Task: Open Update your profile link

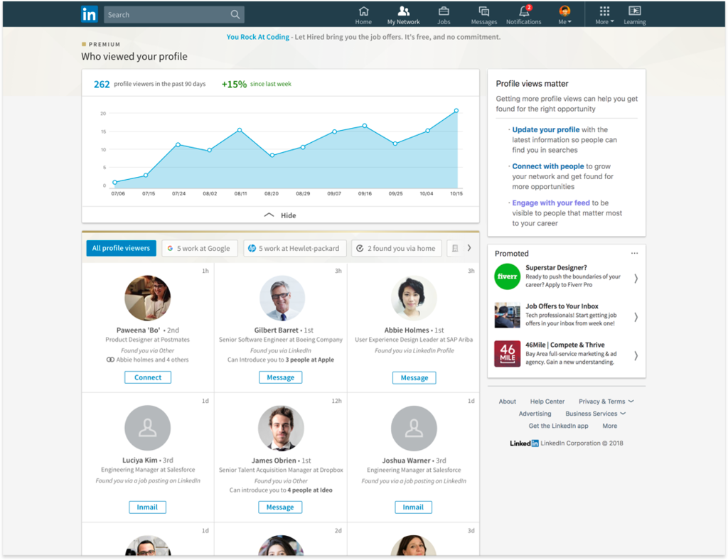Action: (x=545, y=129)
